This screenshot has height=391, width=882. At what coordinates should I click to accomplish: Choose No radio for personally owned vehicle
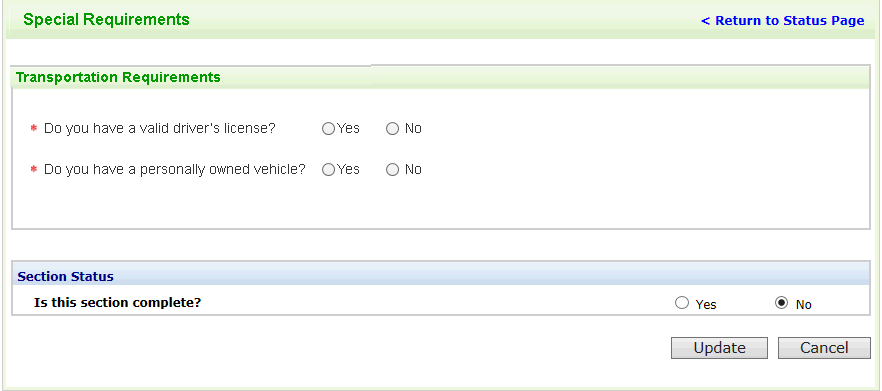click(x=392, y=170)
